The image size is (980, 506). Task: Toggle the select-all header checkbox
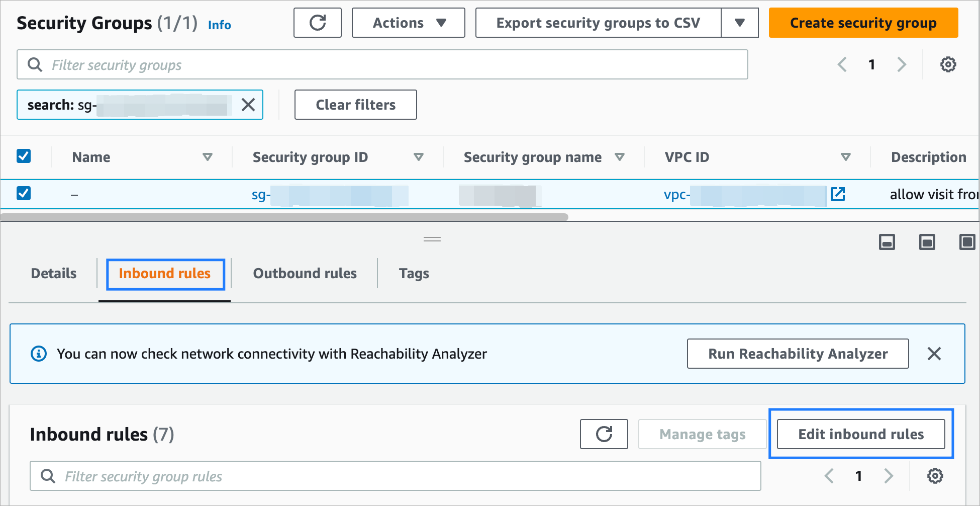[x=24, y=156]
